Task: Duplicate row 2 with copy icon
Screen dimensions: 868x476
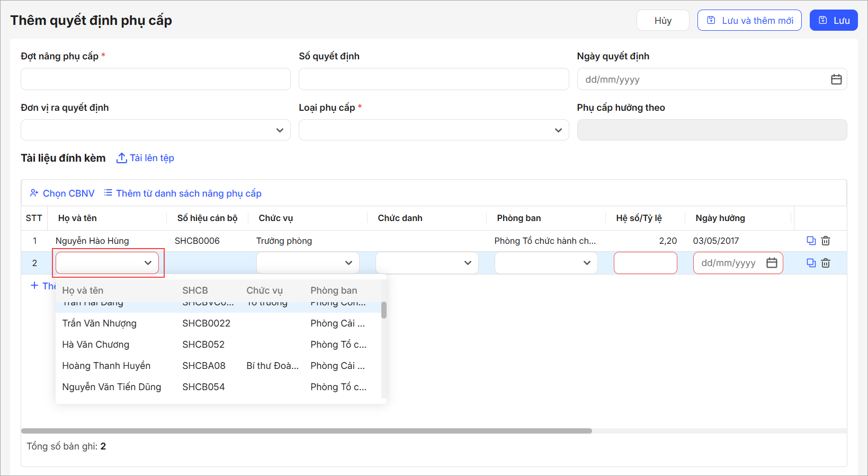Action: tap(811, 263)
